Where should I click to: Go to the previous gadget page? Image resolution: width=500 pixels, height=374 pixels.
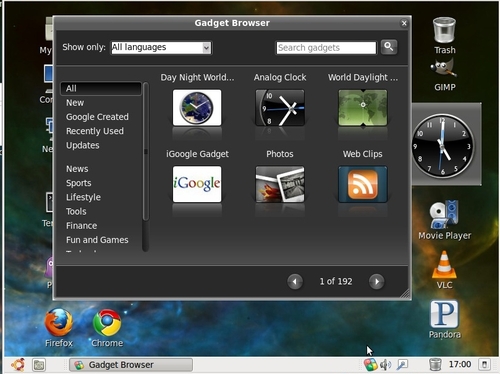point(295,282)
